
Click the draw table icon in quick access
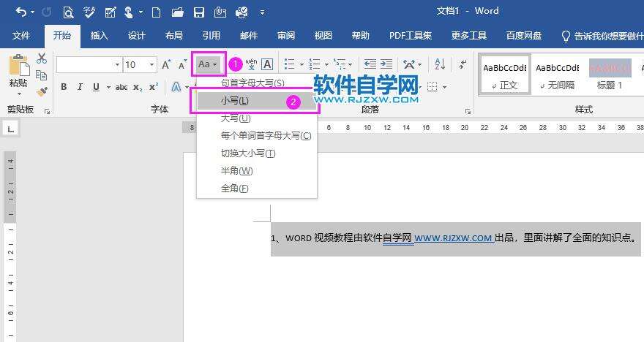tap(111, 12)
